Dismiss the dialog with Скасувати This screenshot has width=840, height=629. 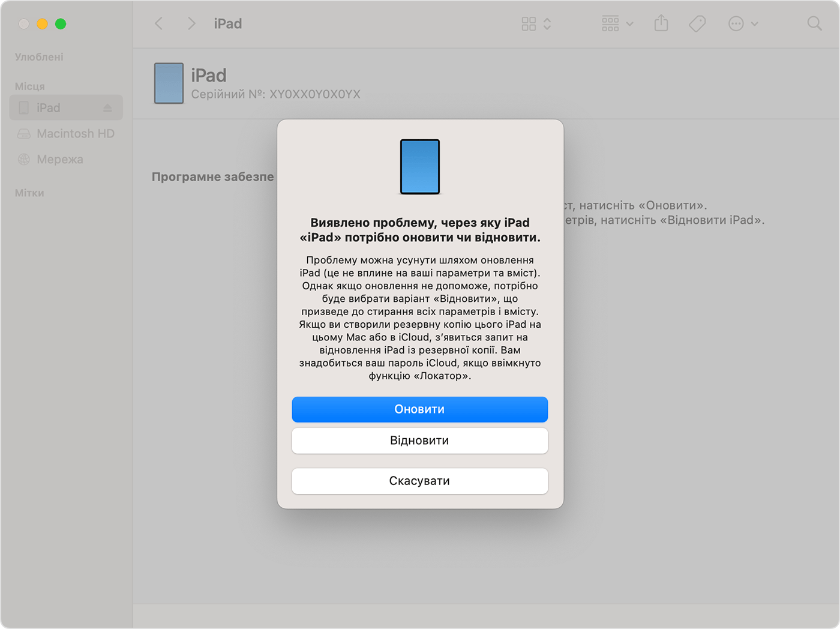click(419, 481)
